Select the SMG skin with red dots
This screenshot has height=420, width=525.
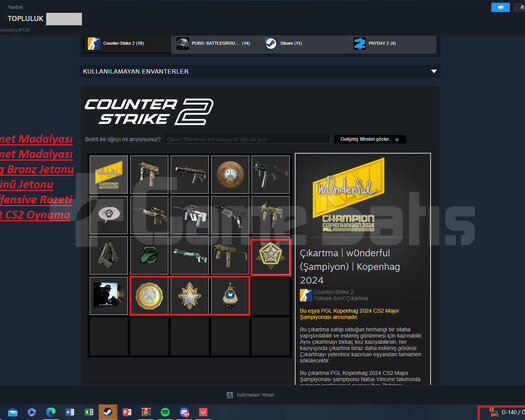pyautogui.click(x=149, y=174)
